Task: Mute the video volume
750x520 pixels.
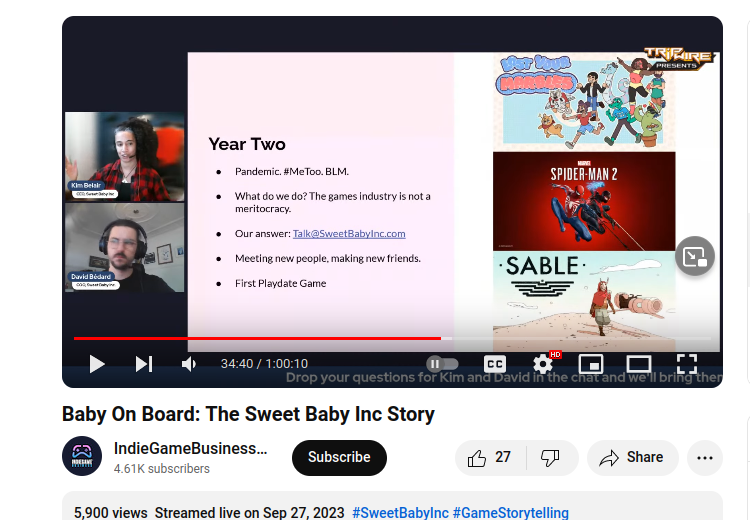Action: click(x=189, y=364)
